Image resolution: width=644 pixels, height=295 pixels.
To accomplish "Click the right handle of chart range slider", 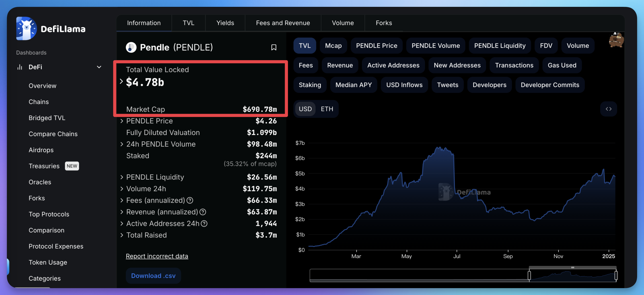I will point(616,276).
